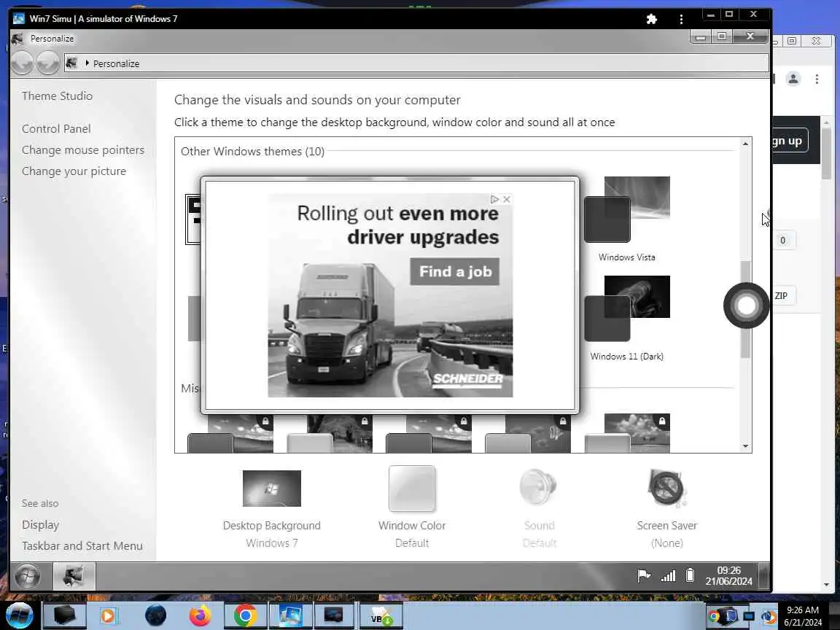Open the extensions puzzle icon in Win7 Simu title bar

[651, 19]
